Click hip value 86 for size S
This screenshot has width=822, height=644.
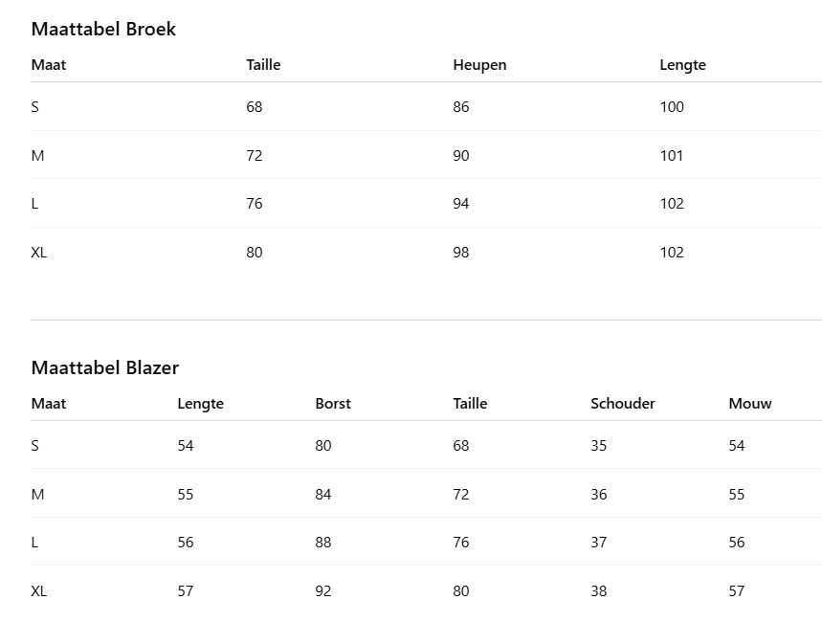point(461,107)
